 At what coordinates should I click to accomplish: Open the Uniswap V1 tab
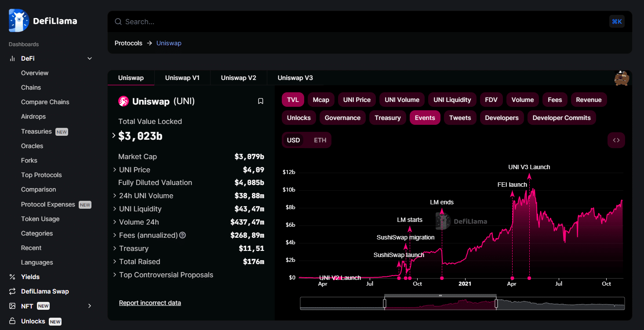(182, 77)
